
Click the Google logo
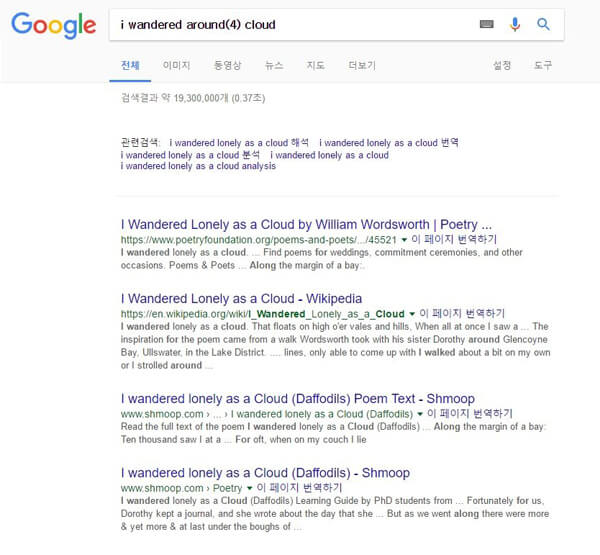54,25
